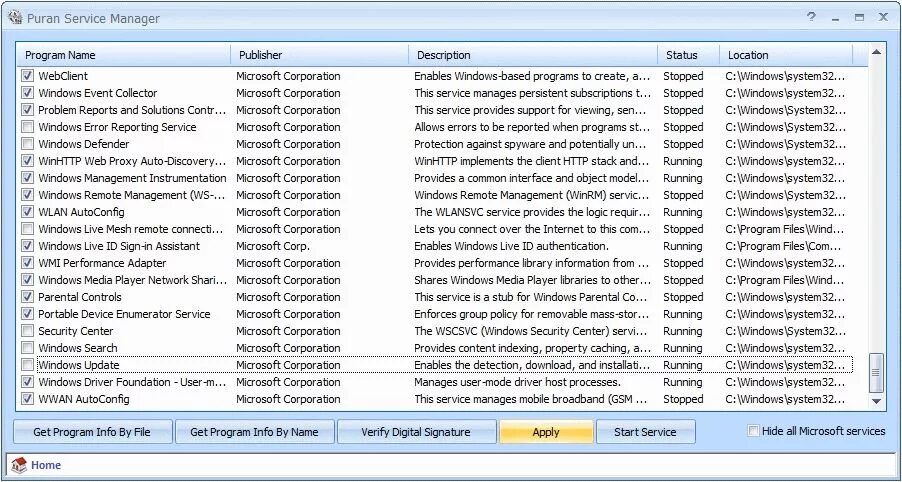Click the vertical scrollbar thumb

[877, 372]
